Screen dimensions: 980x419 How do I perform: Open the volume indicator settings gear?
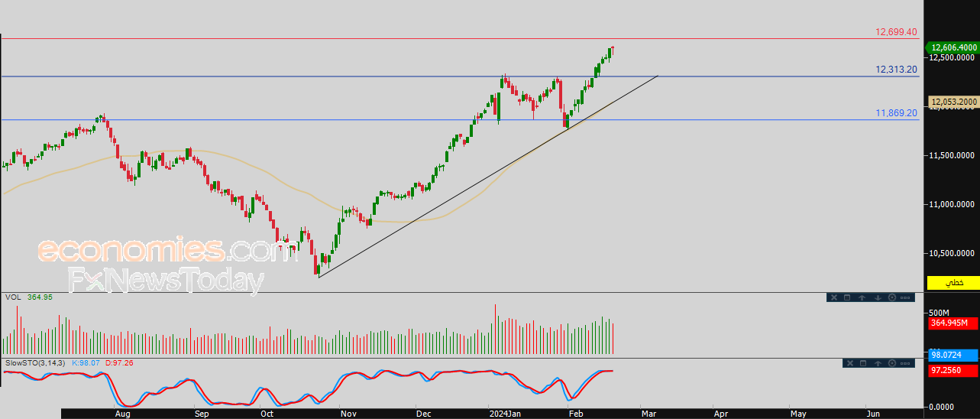[x=892, y=297]
